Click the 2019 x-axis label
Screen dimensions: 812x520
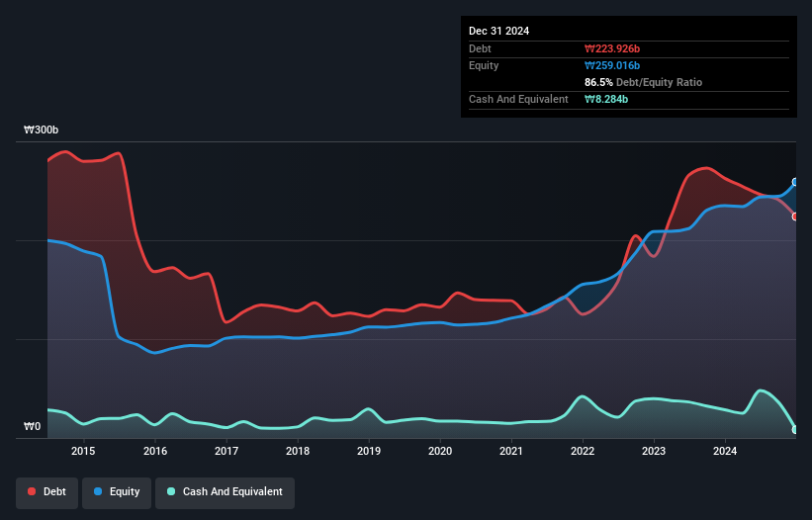[369, 451]
